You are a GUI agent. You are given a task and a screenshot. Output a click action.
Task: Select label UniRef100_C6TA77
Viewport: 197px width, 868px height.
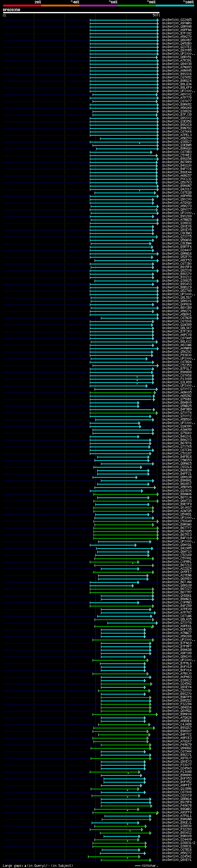click(177, 101)
